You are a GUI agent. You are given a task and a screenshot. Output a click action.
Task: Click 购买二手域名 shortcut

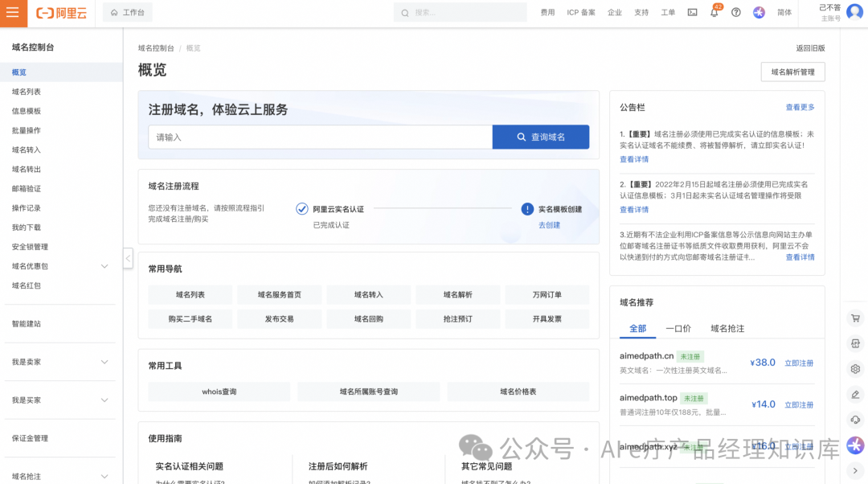[190, 319]
